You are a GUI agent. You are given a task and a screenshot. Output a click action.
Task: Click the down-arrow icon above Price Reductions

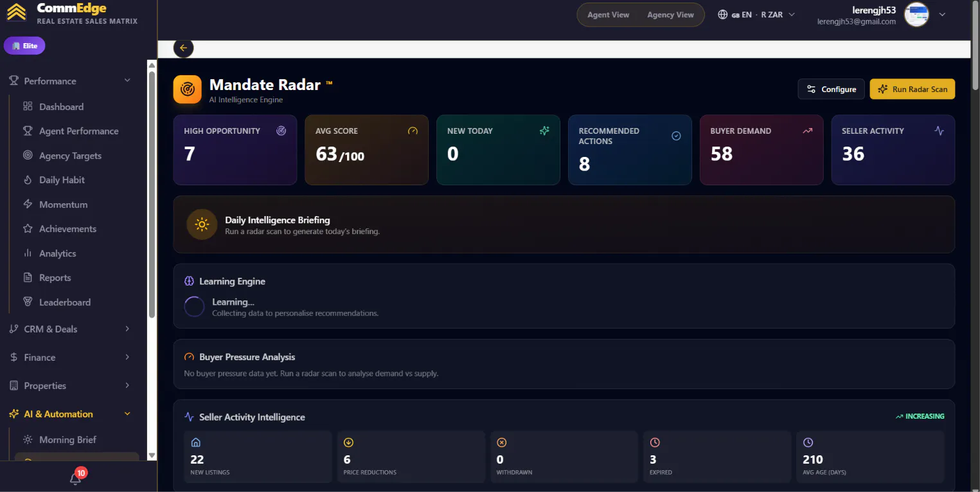click(349, 442)
